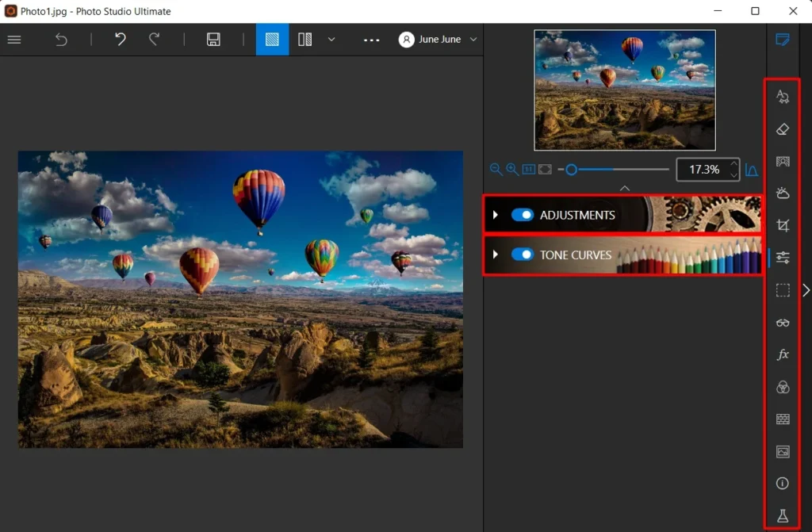Click the Save icon in the toolbar
812x532 pixels.
[x=213, y=39]
